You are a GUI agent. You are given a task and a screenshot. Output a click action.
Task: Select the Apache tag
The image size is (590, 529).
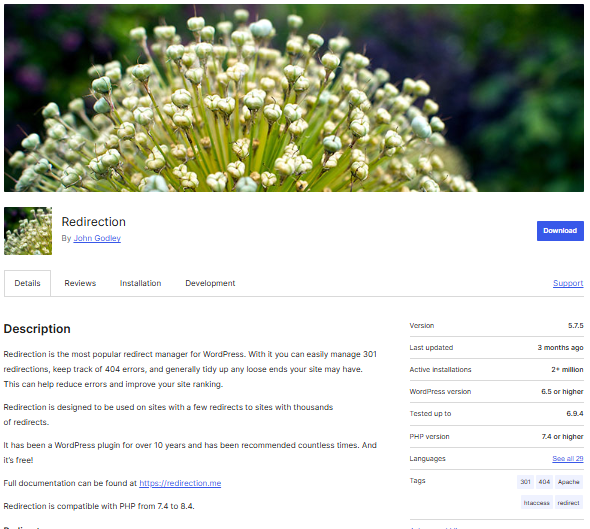[569, 482]
